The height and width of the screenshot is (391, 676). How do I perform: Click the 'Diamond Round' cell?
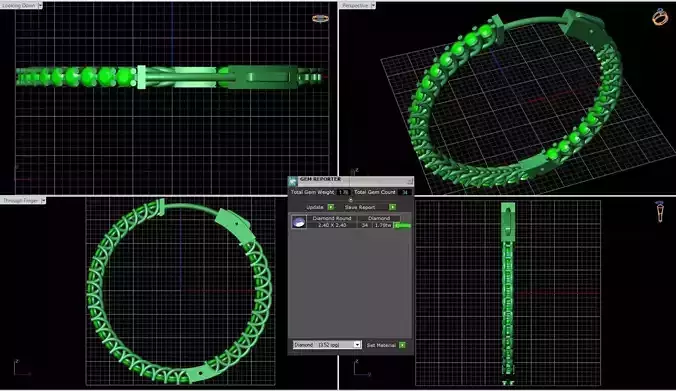pos(332,219)
